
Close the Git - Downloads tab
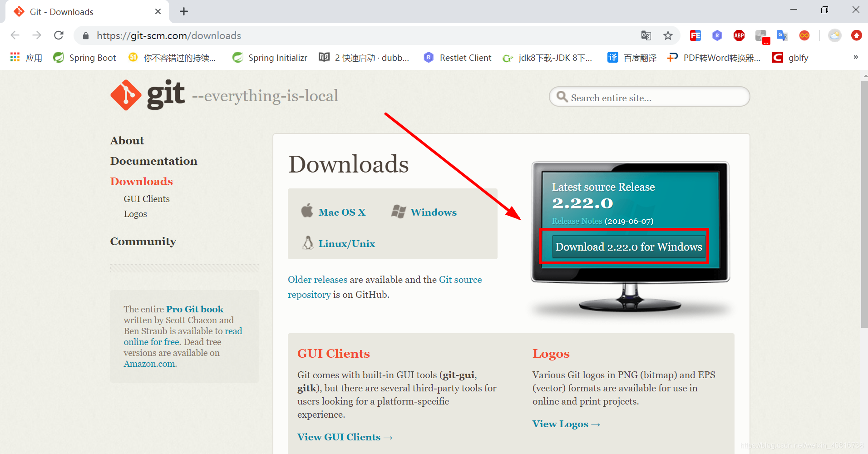point(158,12)
